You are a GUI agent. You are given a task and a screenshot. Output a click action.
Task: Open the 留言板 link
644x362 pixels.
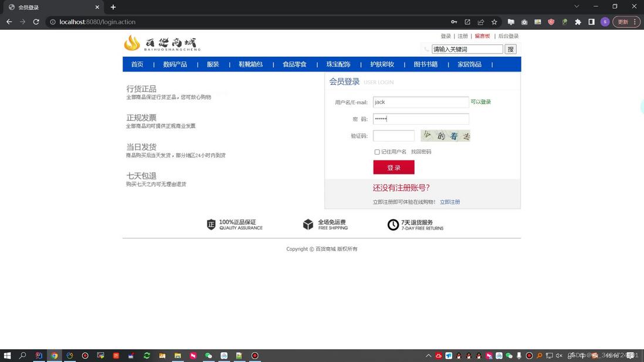tap(482, 36)
